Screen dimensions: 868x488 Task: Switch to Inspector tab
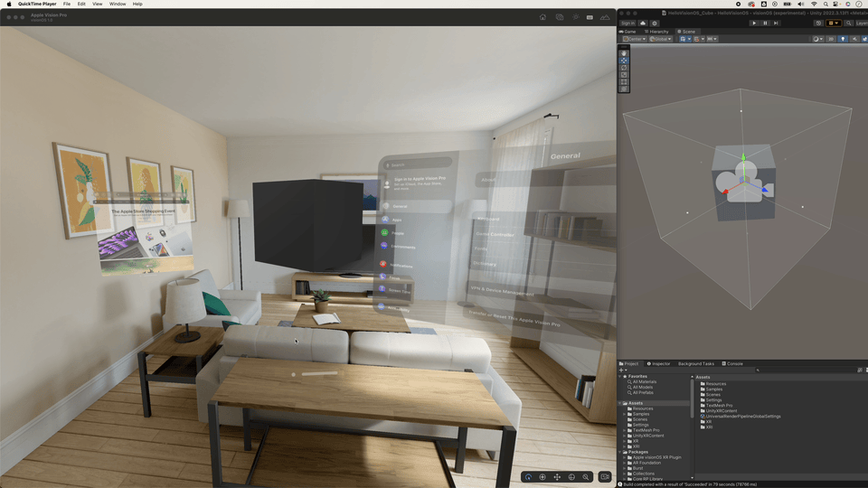[659, 363]
